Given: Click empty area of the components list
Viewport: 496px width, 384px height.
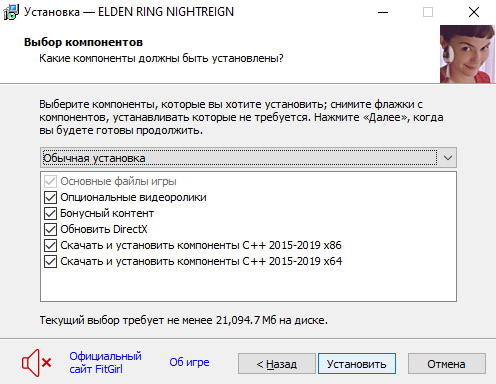Looking at the screenshot, I should tap(248, 285).
